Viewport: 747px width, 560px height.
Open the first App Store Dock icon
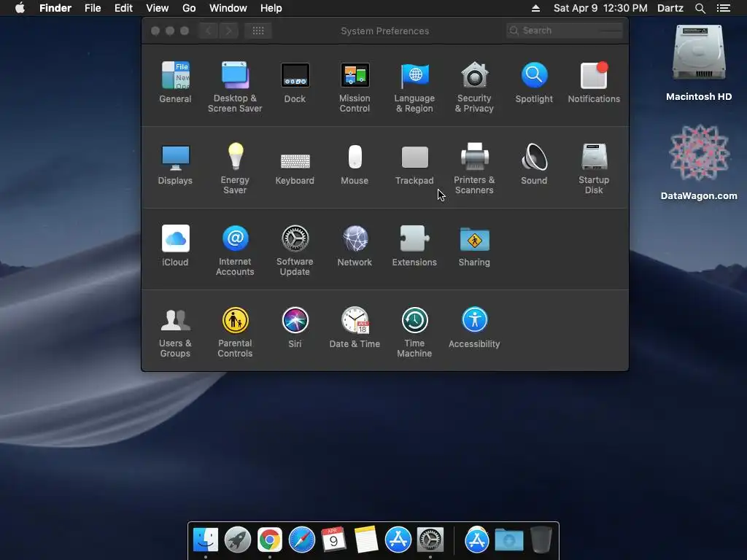[398, 540]
